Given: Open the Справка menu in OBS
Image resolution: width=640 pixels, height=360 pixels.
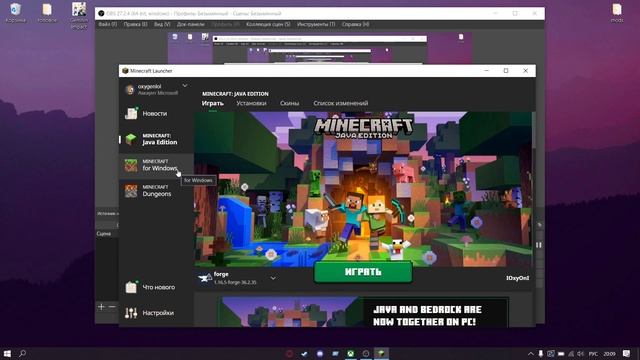Looking at the screenshot, I should click(356, 24).
